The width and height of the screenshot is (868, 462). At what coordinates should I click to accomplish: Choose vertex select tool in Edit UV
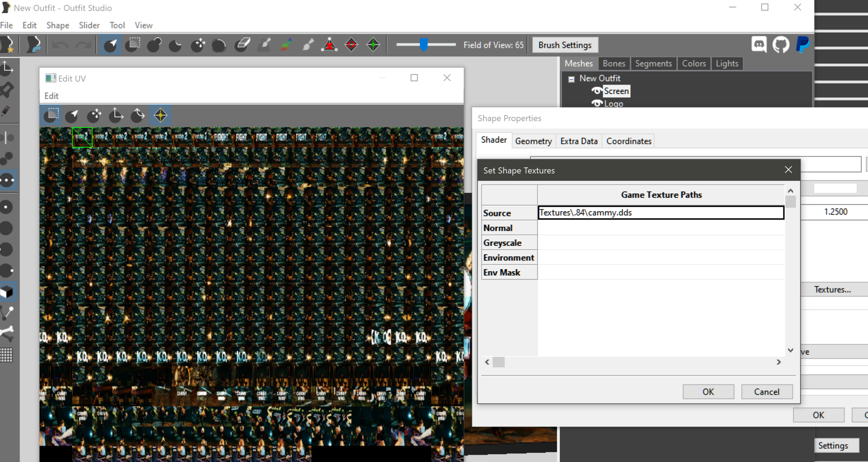72,115
